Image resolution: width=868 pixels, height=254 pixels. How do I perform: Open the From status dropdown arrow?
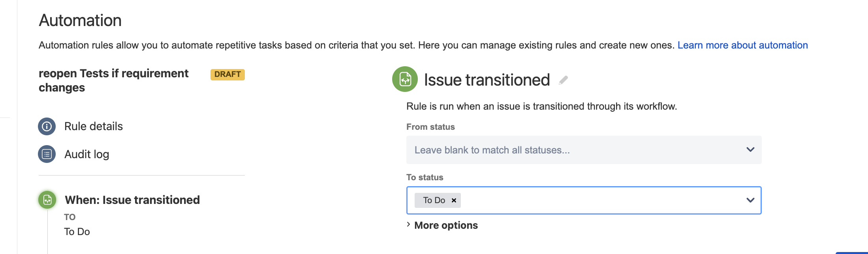[x=750, y=150]
